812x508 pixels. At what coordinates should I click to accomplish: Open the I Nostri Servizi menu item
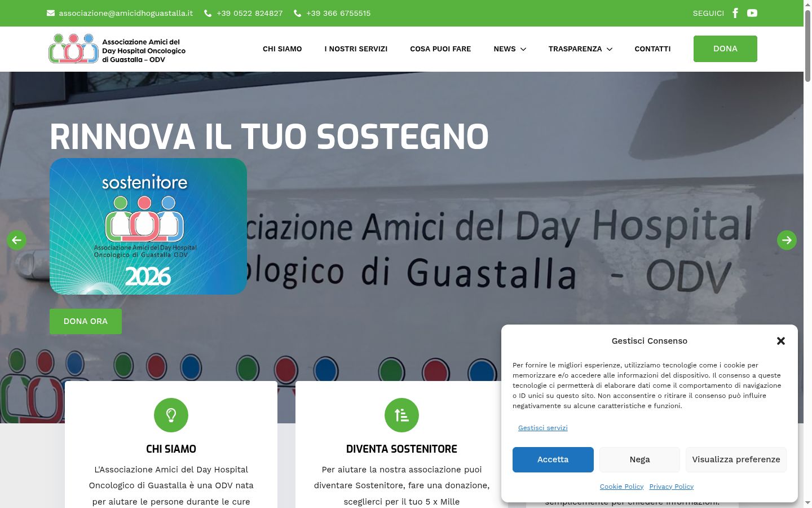(x=356, y=49)
